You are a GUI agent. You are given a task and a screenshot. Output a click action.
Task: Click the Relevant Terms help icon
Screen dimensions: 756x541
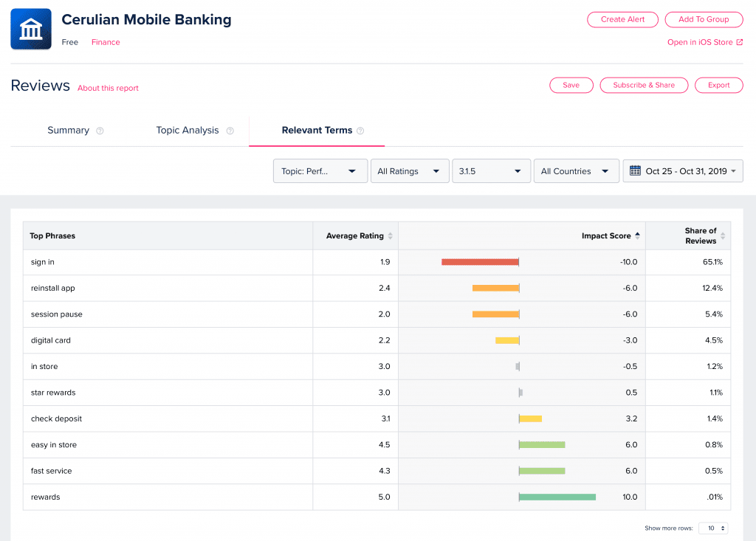360,131
